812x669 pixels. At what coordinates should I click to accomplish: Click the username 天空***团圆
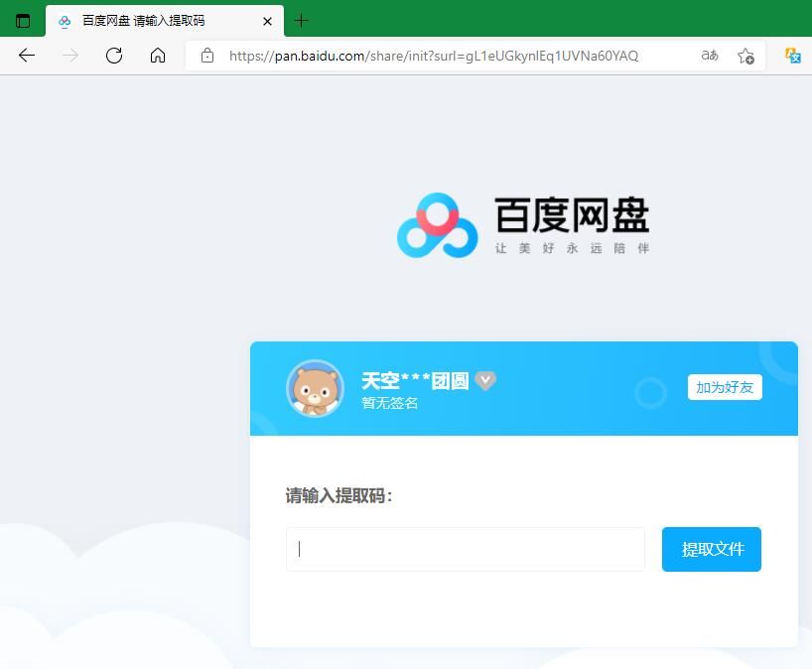tap(415, 381)
